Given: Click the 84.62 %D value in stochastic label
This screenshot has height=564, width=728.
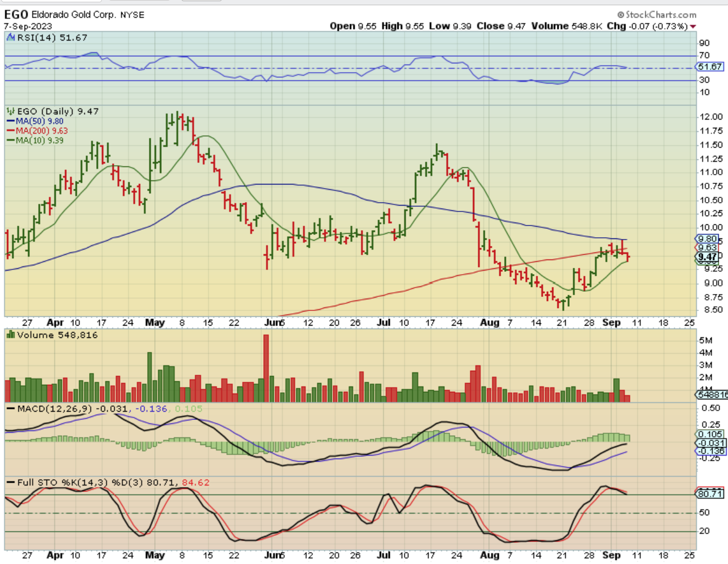Looking at the screenshot, I should point(196,483).
